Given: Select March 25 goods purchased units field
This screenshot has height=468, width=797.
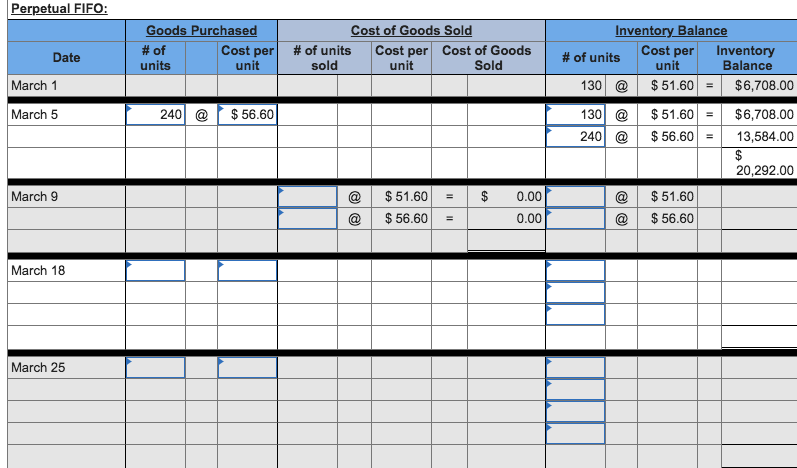Looking at the screenshot, I should pyautogui.click(x=156, y=368).
